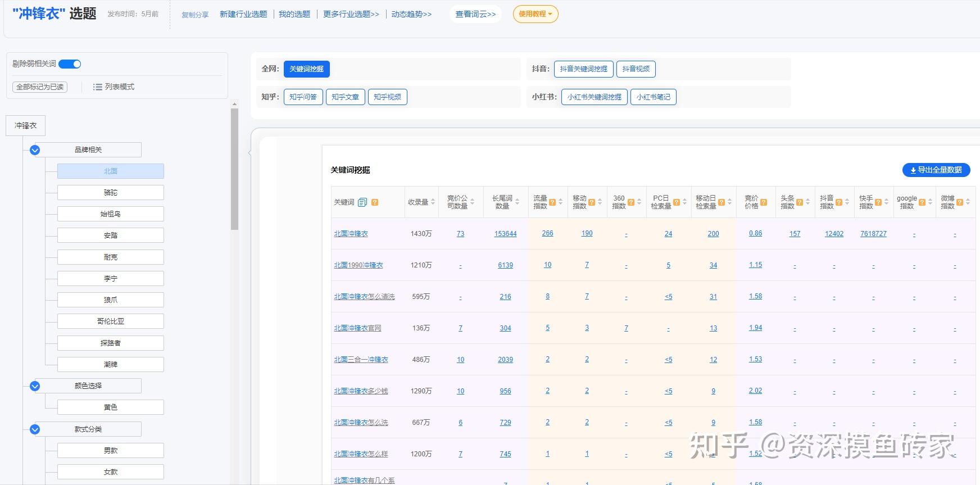This screenshot has height=485, width=980.
Task: Click the 复制分享 link
Action: 195,15
